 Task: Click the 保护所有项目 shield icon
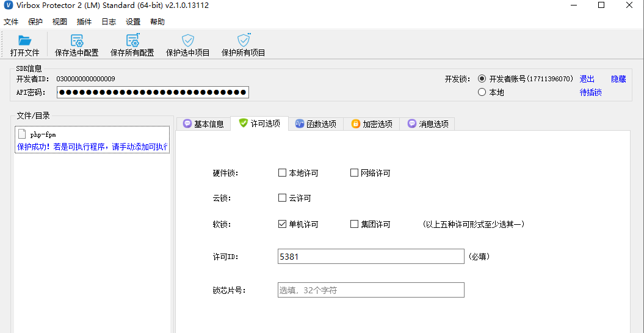(x=244, y=40)
